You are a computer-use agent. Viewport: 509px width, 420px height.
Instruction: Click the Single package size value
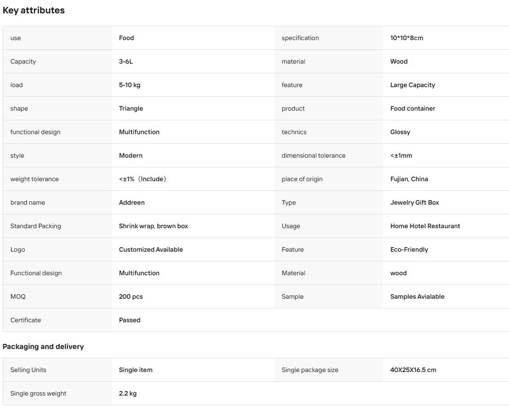[413, 370]
